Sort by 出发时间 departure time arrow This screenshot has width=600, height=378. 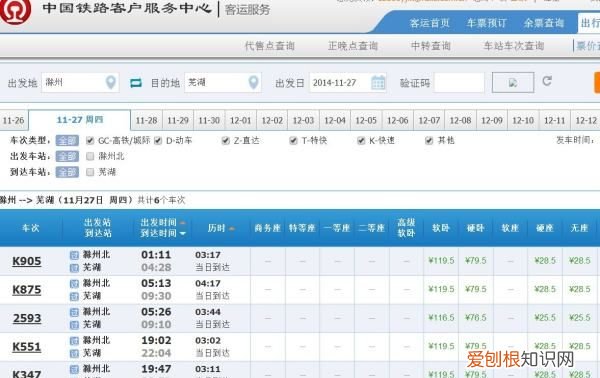tap(183, 223)
